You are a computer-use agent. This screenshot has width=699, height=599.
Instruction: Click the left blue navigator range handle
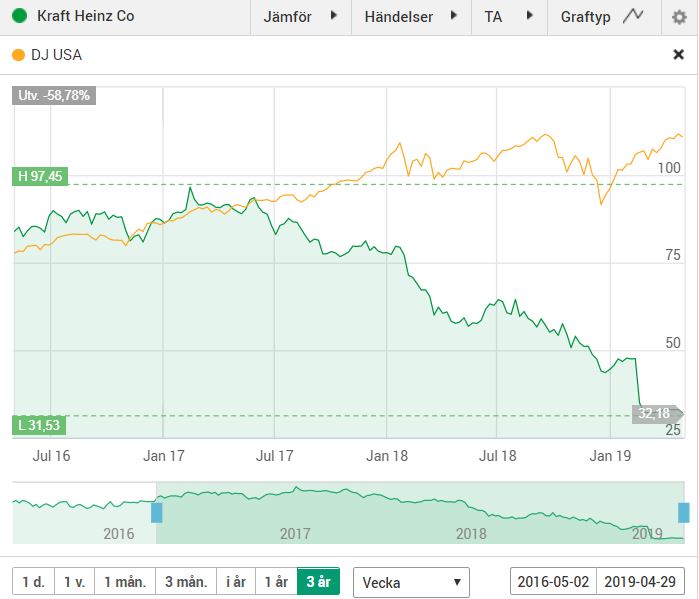(156, 512)
